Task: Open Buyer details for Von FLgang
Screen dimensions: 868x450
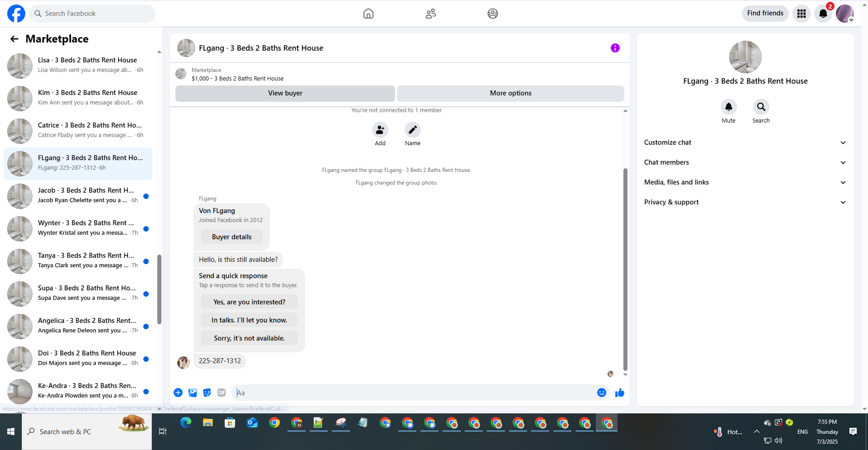Action: pos(232,237)
